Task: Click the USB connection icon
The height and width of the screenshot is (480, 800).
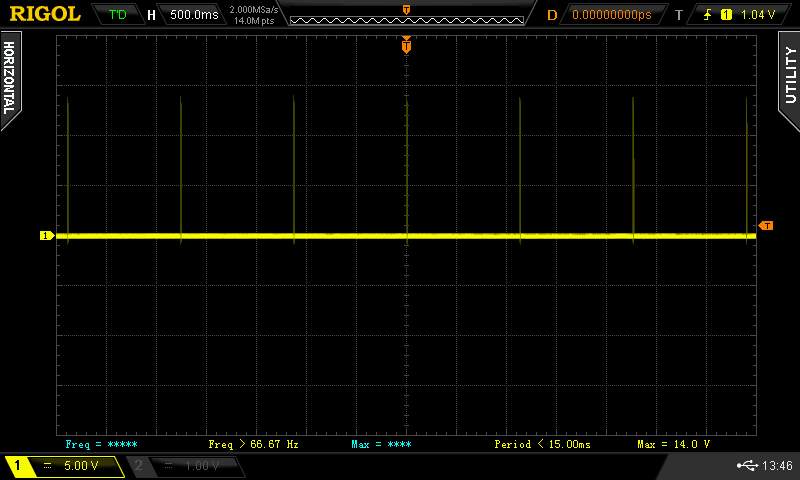Action: tap(747, 466)
